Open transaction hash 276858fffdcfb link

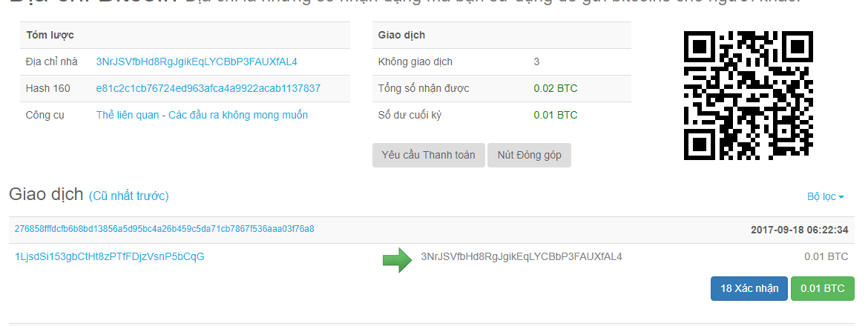tap(165, 229)
